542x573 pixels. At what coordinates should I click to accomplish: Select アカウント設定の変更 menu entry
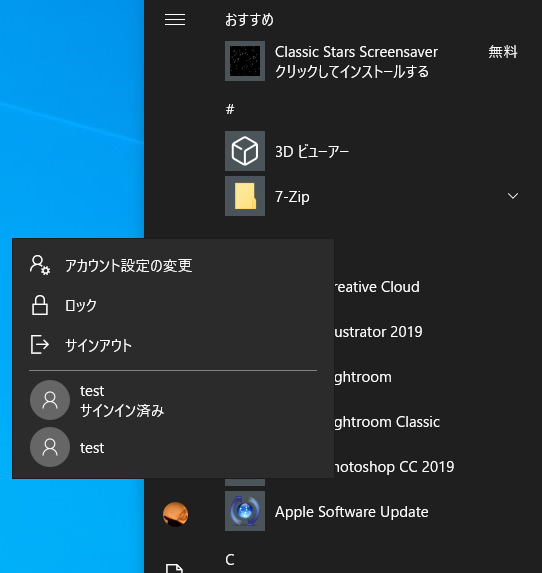(173, 265)
